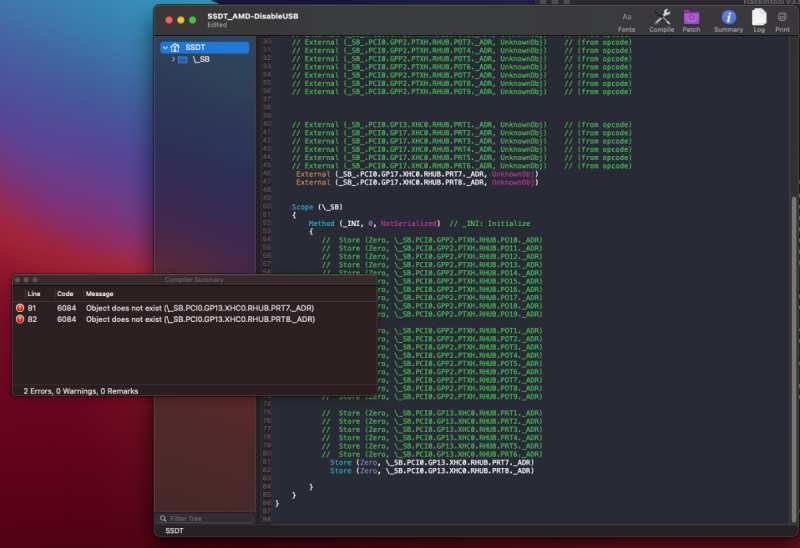
Task: Expand the \_SB tree node
Action: (x=173, y=60)
